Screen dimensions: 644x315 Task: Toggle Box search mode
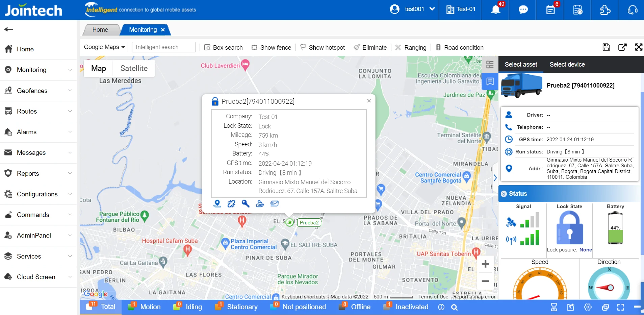point(224,48)
